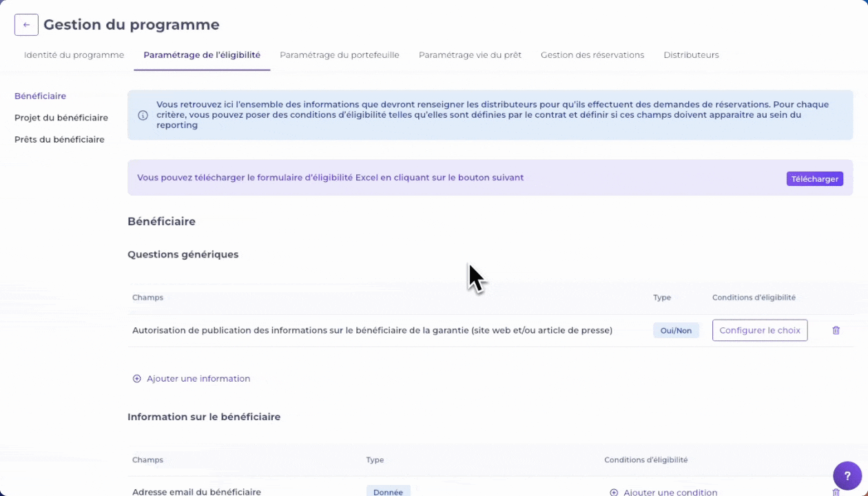Image resolution: width=868 pixels, height=496 pixels.
Task: Click the Ajouter une information link
Action: [x=198, y=379]
